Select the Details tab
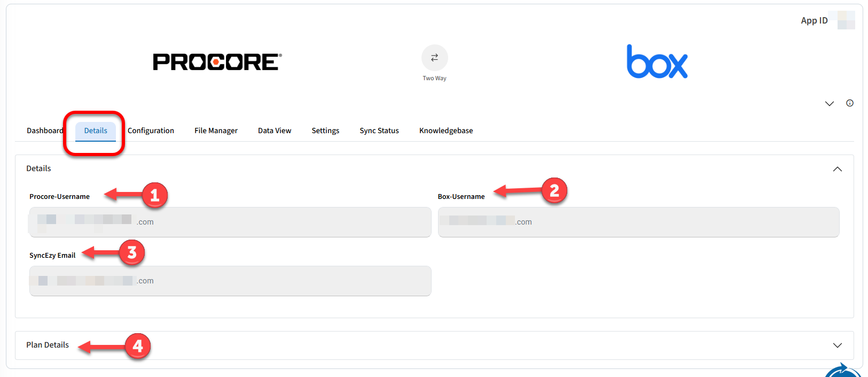The image size is (868, 377). point(96,130)
